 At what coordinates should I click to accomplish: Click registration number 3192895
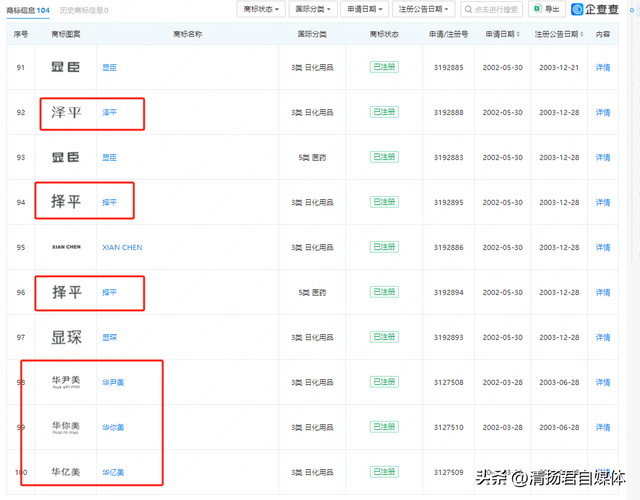tap(449, 202)
